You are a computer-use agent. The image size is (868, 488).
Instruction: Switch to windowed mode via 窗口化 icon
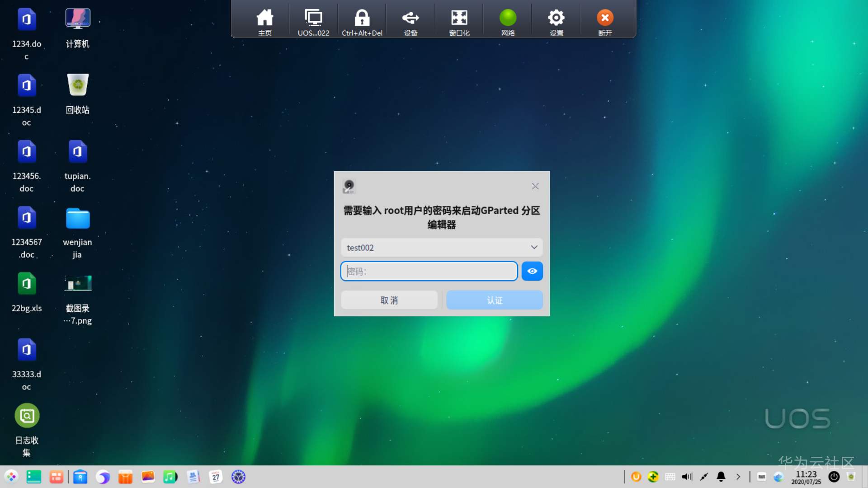point(459,20)
